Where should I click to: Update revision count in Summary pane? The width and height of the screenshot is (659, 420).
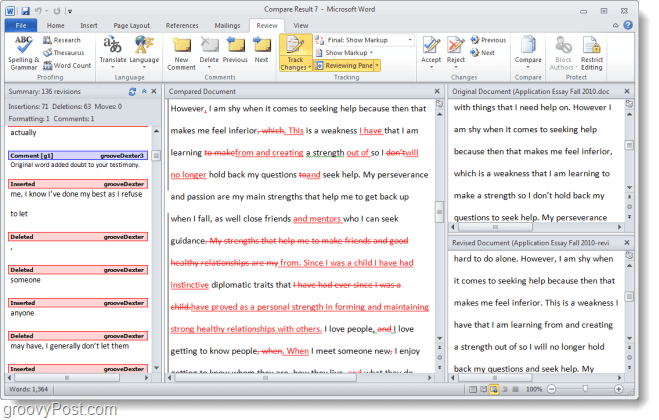(132, 92)
